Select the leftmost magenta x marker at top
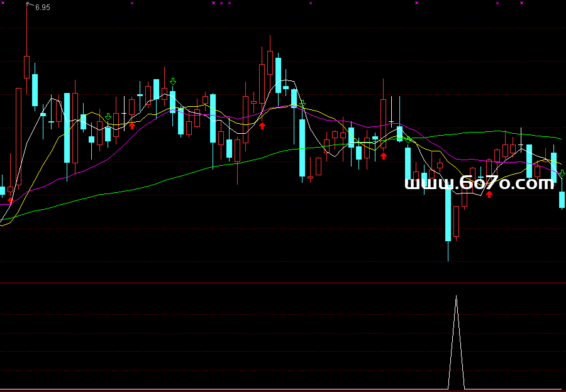The height and width of the screenshot is (392, 566). 132,3
